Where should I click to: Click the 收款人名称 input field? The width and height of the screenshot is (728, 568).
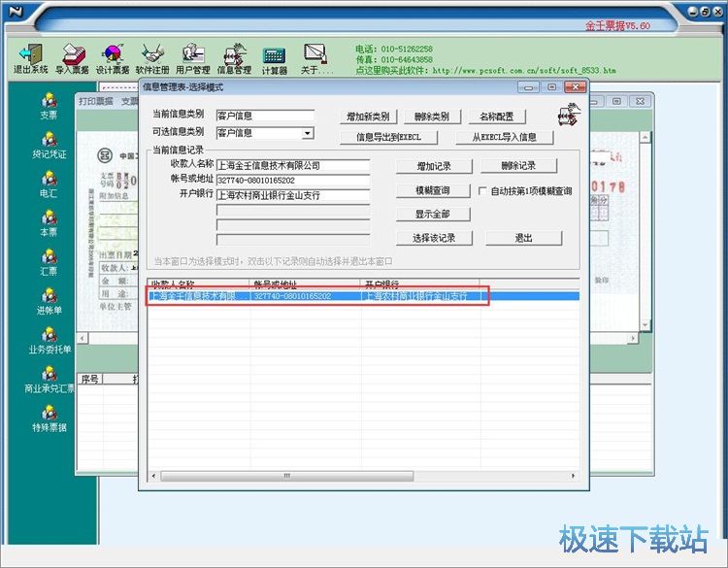[293, 165]
